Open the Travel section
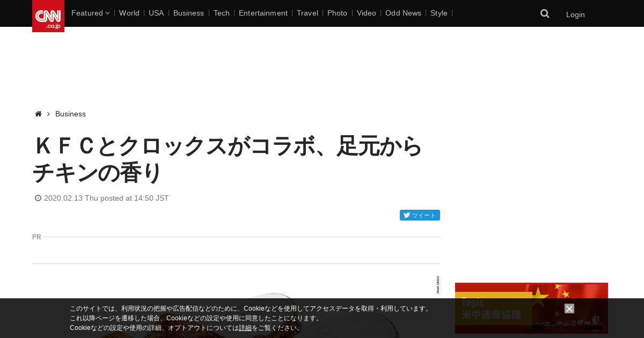The height and width of the screenshot is (338, 644). click(308, 13)
